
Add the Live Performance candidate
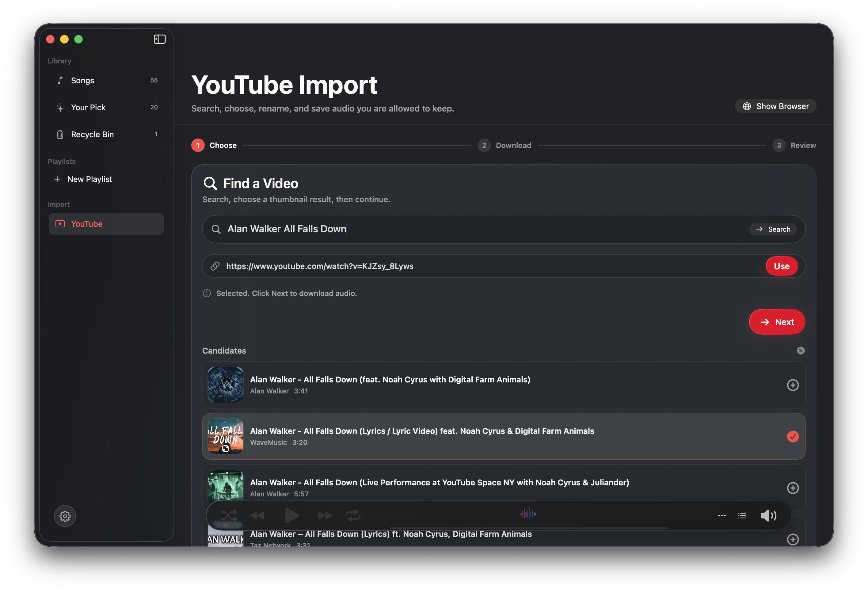tap(793, 488)
